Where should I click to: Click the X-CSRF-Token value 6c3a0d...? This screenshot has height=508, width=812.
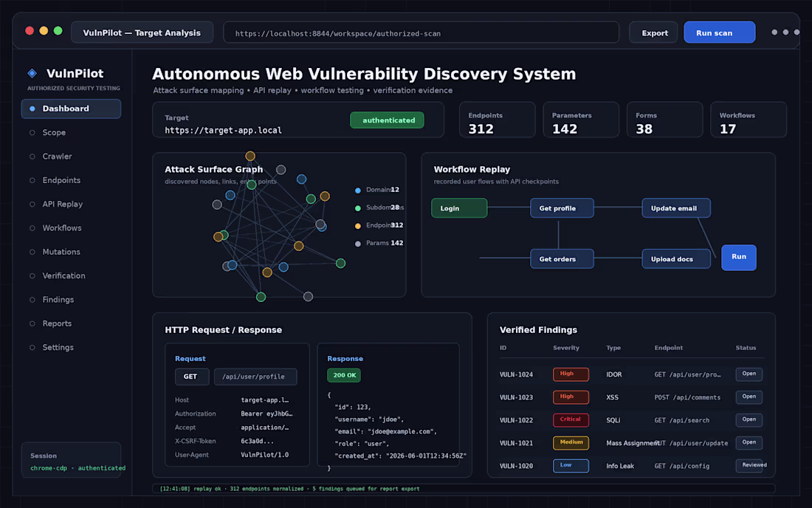(257, 442)
